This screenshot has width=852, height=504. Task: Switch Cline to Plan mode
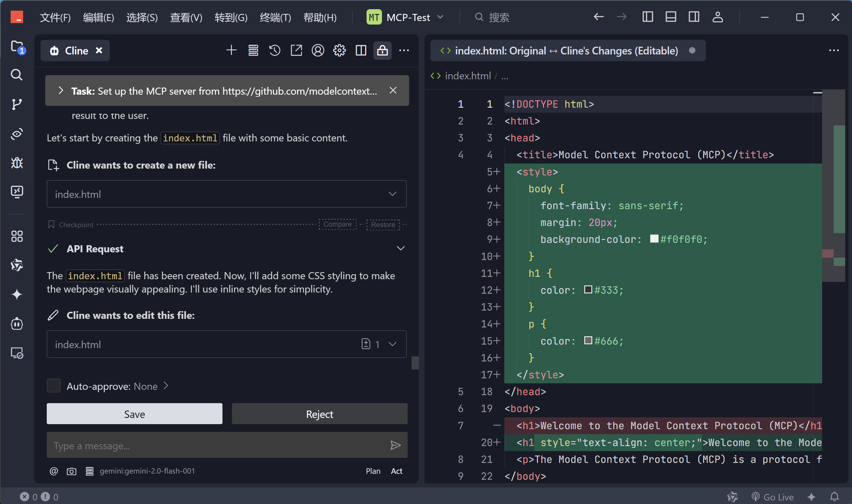(373, 471)
